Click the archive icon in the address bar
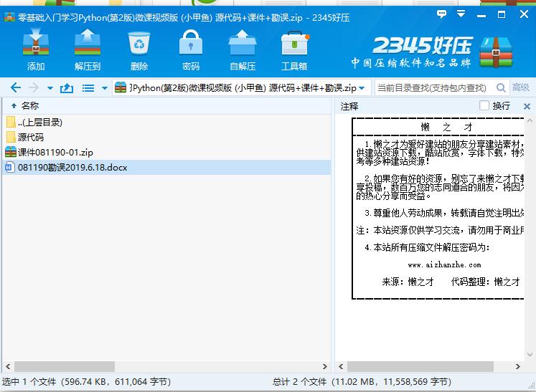 tap(121, 87)
